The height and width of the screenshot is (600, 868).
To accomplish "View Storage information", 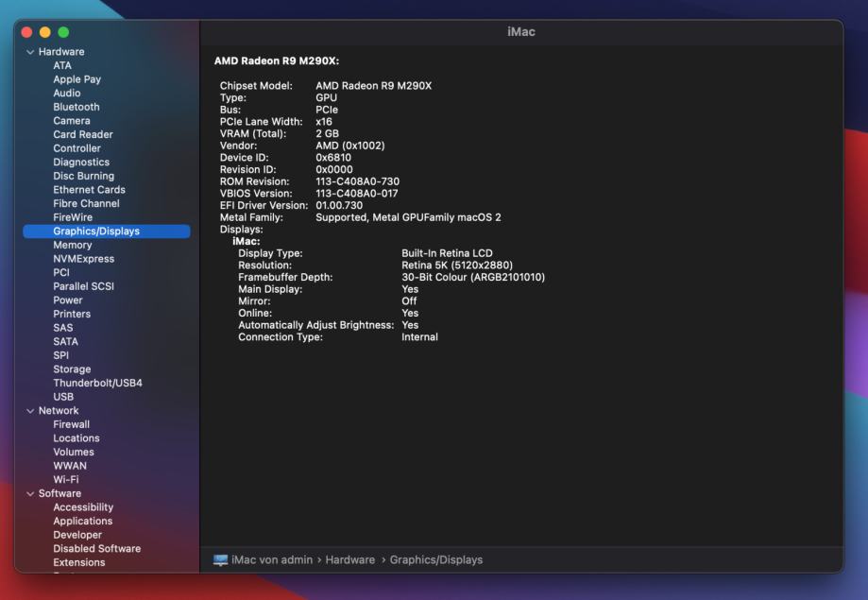I will [72, 369].
